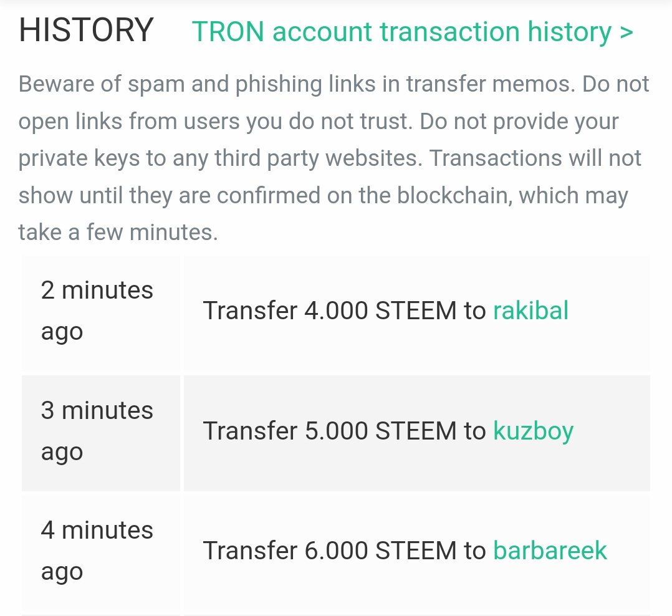Screen dimensions: 672x616
Task: Click the 'take a few minutes.' text
Action: point(118,233)
